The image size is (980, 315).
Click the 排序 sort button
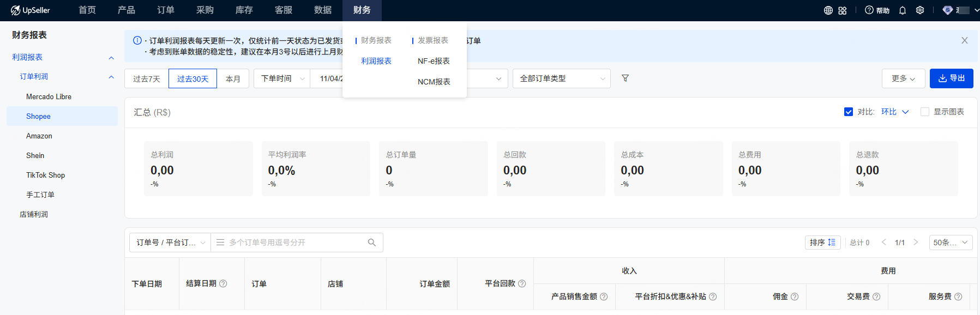pos(823,243)
